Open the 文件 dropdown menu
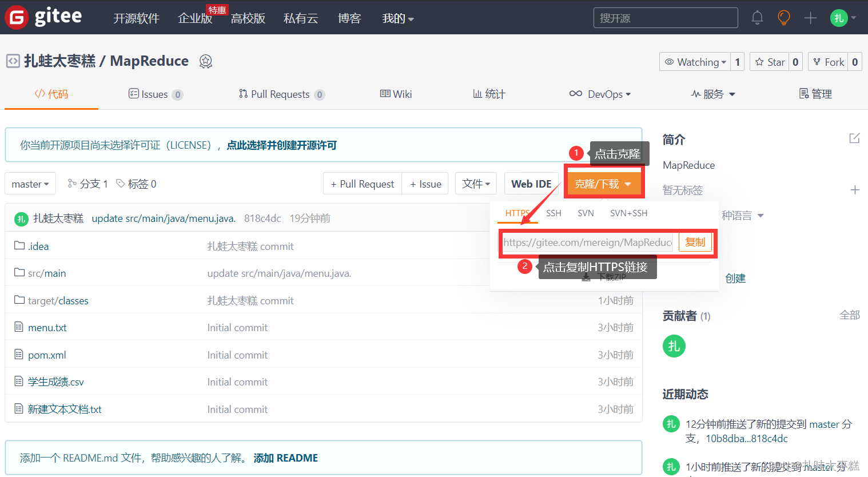This screenshot has height=477, width=868. [x=476, y=184]
